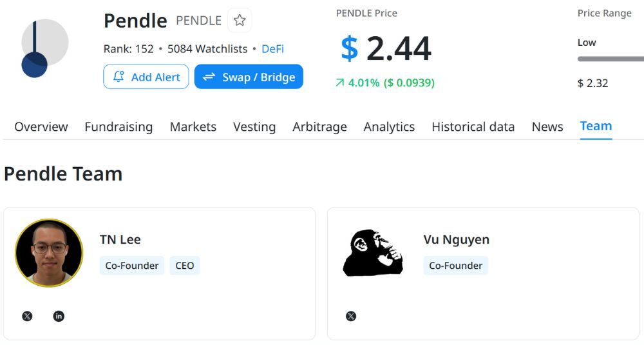This screenshot has width=644, height=345.
Task: Open the Arbitrage tab
Action: pyautogui.click(x=319, y=127)
